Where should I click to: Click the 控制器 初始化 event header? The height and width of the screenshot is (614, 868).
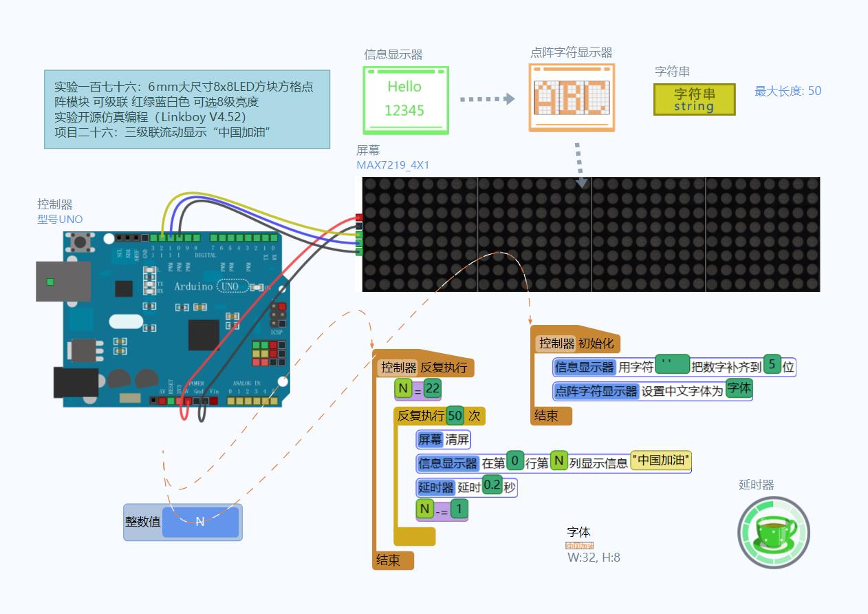[x=576, y=343]
